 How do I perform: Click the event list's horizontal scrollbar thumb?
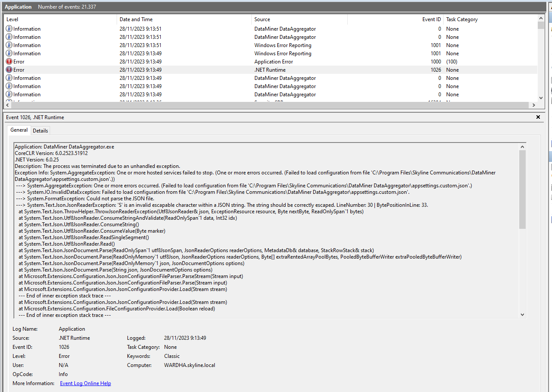pyautogui.click(x=269, y=105)
